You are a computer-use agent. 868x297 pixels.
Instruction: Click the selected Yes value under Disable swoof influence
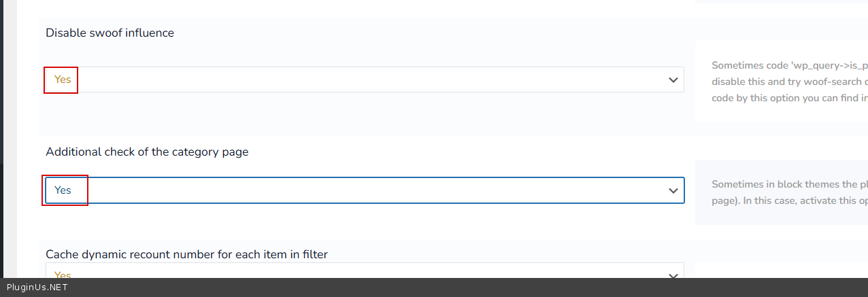(x=63, y=80)
